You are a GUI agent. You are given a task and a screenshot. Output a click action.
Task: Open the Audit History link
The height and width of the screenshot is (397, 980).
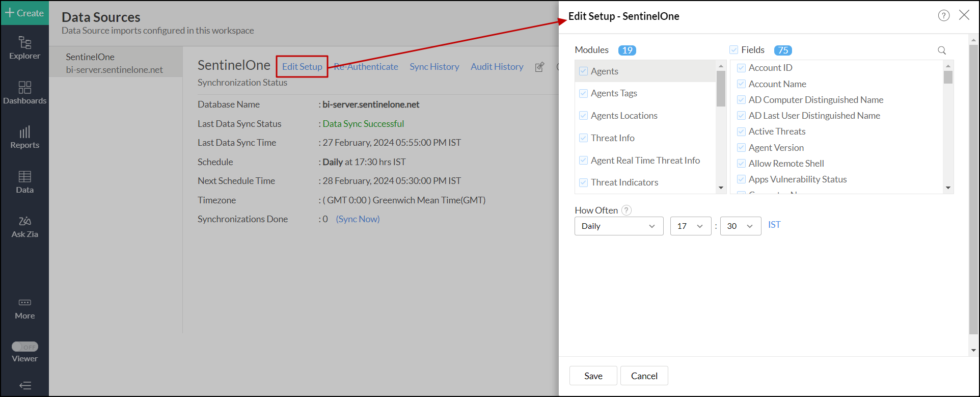tap(497, 67)
